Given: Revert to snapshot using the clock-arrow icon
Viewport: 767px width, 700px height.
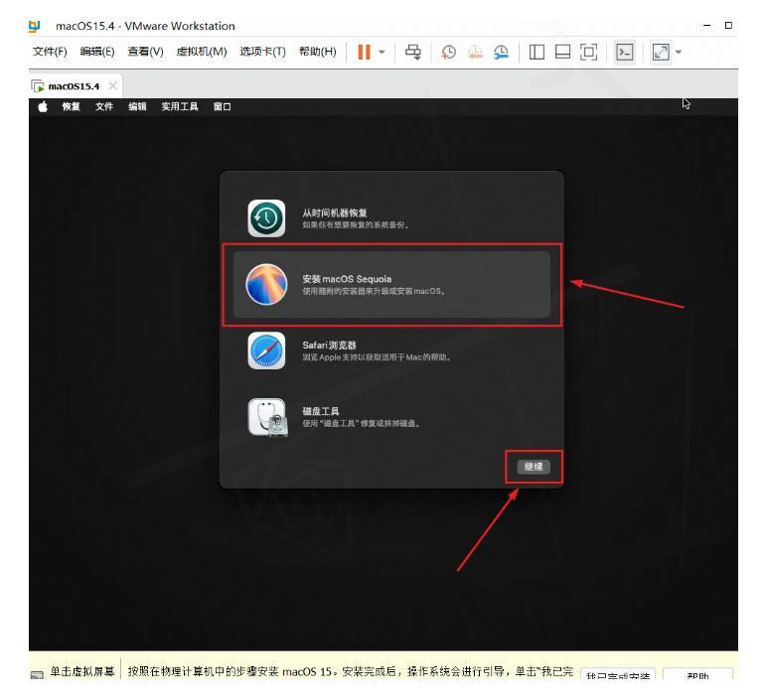Looking at the screenshot, I should (475, 52).
